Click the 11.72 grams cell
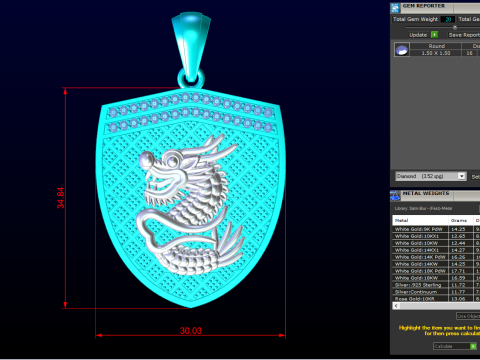 [x=461, y=285]
